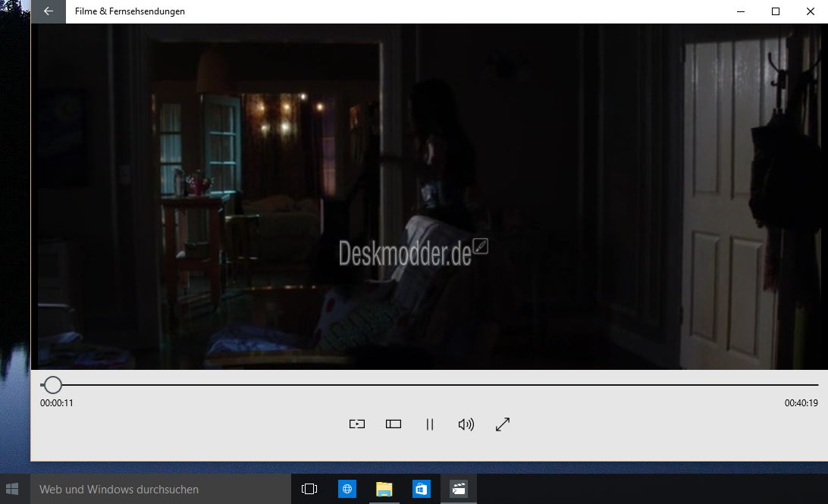Cast video to a device
828x504 pixels.
click(357, 424)
